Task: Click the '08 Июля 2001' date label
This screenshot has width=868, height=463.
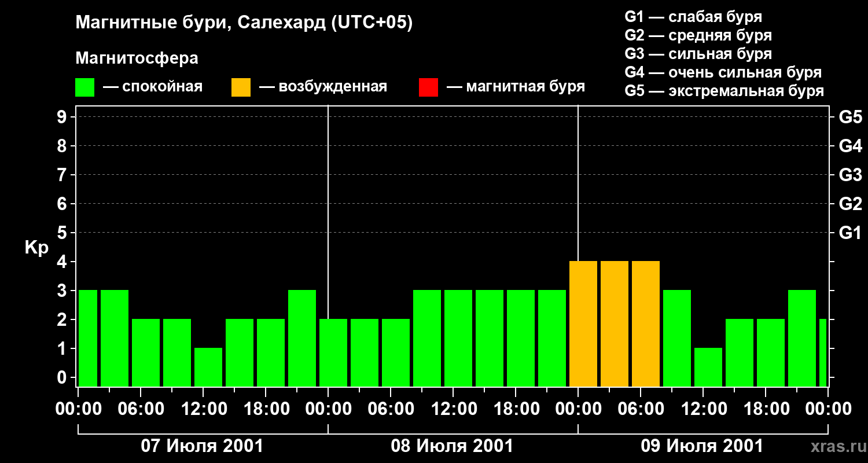Action: (x=452, y=446)
